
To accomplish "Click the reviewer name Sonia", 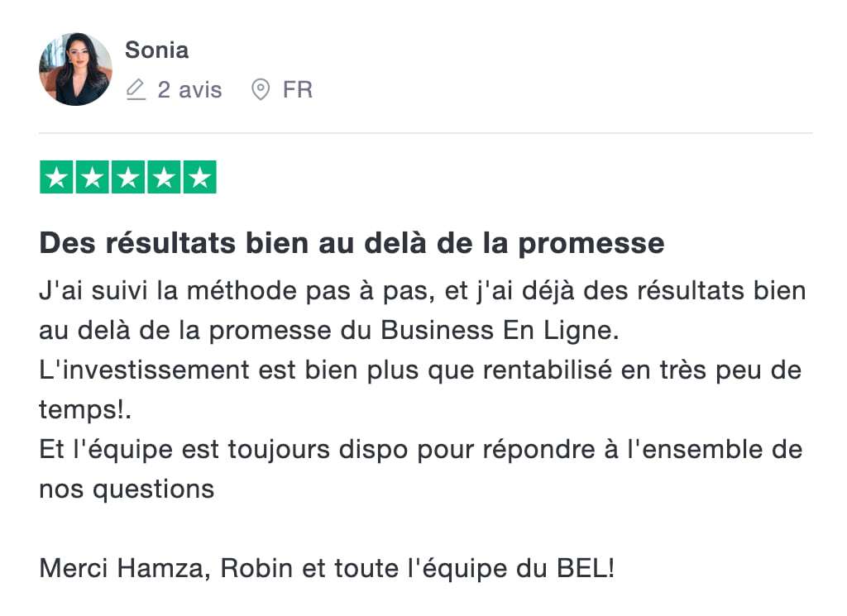I will tap(156, 50).
